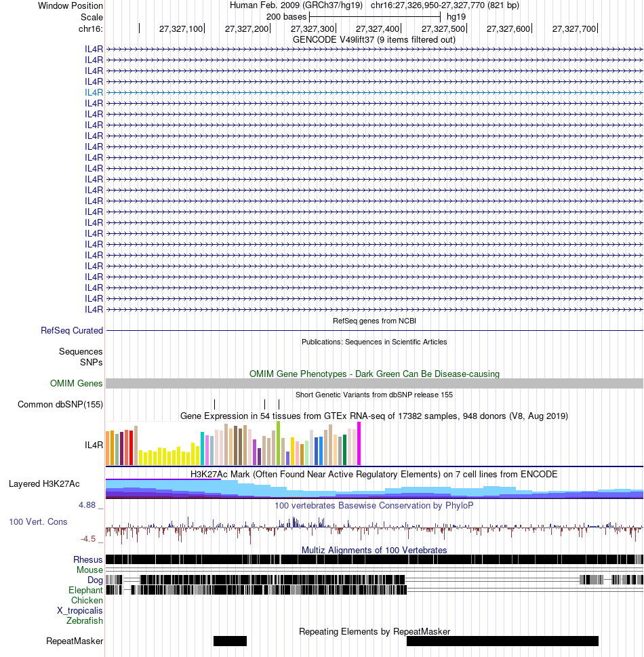
Task: Click the 'Scale' label
Action: (x=92, y=17)
